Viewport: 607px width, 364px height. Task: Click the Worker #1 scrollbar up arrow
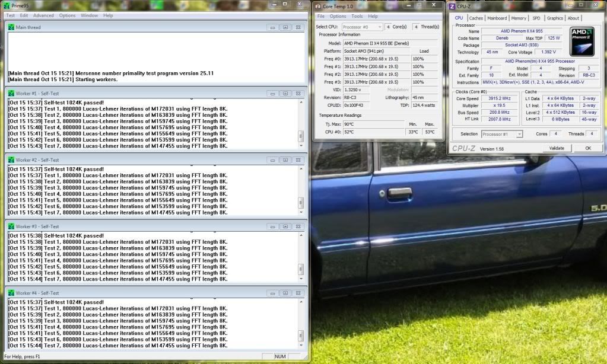point(301,103)
